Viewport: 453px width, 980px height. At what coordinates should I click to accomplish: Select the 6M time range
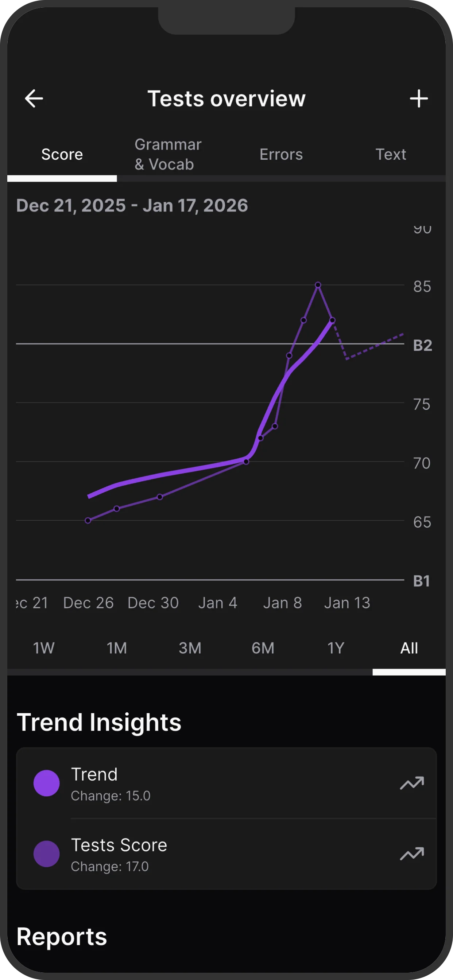point(263,648)
